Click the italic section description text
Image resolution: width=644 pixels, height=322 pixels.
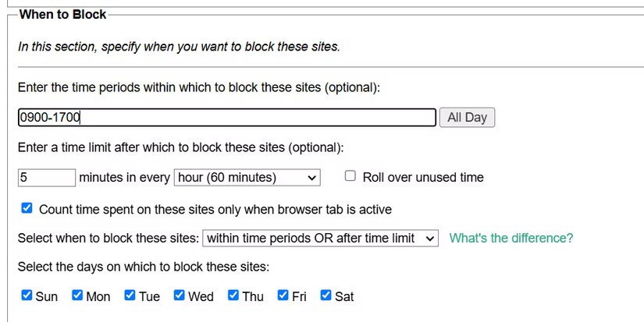179,47
